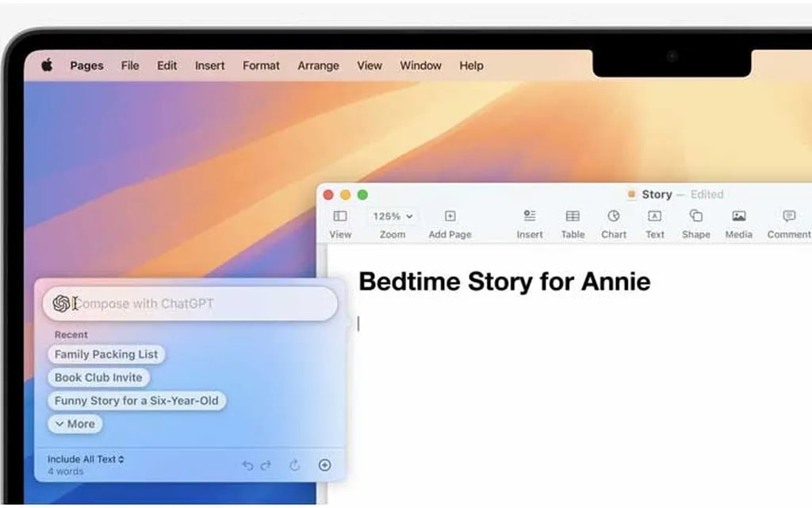Click the Compose with ChatGPT input field
The width and height of the screenshot is (812, 508).
click(x=198, y=303)
